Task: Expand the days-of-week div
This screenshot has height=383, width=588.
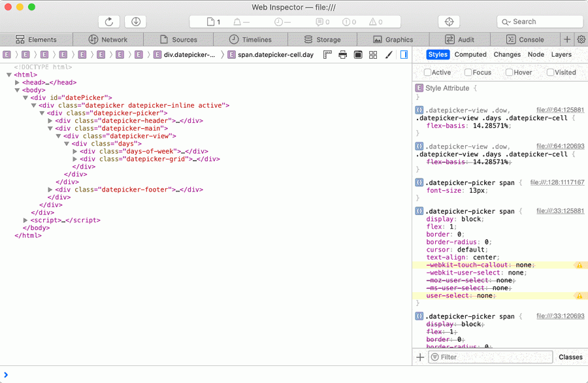Action: [75, 152]
